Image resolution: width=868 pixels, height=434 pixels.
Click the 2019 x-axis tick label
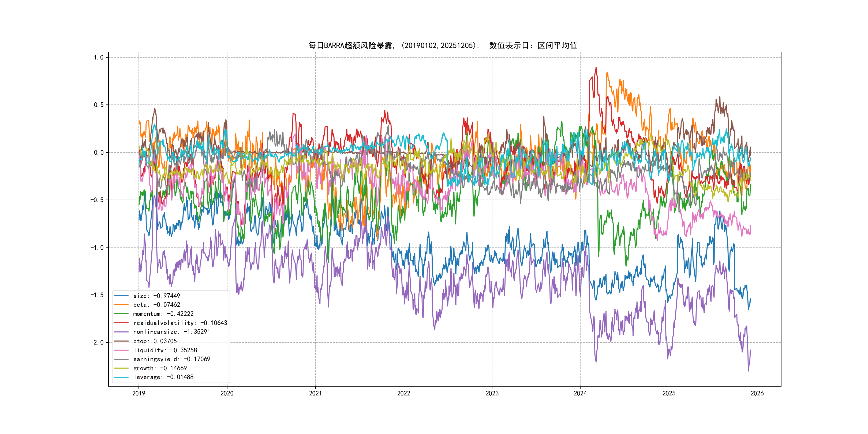point(139,393)
